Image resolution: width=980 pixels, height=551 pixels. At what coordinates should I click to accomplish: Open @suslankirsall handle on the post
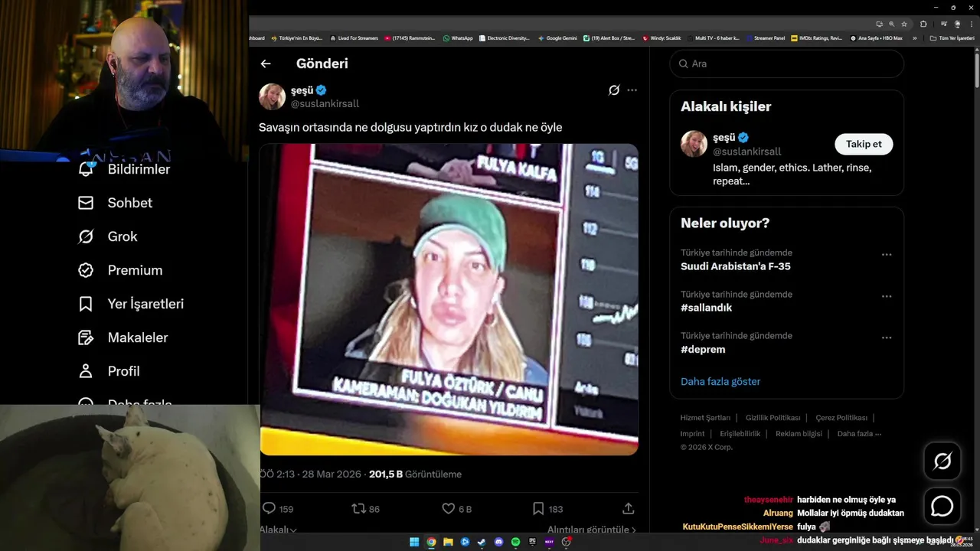[x=325, y=103]
